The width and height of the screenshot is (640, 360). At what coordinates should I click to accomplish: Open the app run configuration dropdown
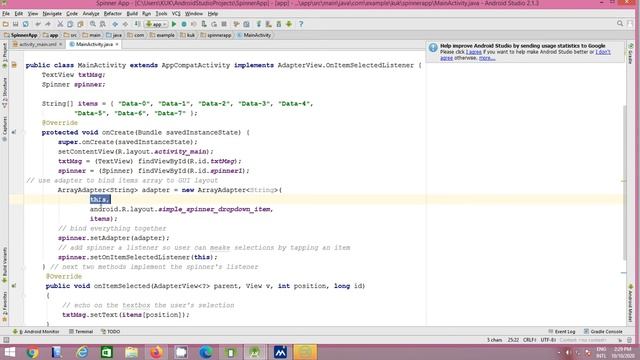click(156, 24)
